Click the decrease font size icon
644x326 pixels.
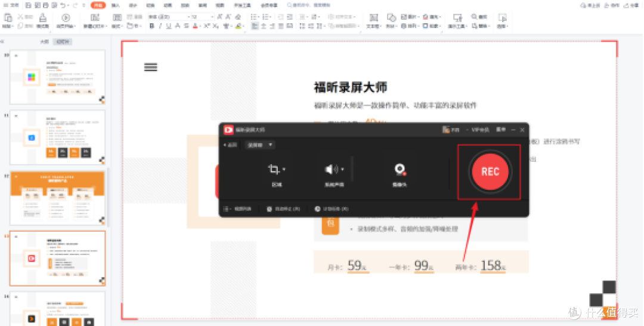point(228,17)
